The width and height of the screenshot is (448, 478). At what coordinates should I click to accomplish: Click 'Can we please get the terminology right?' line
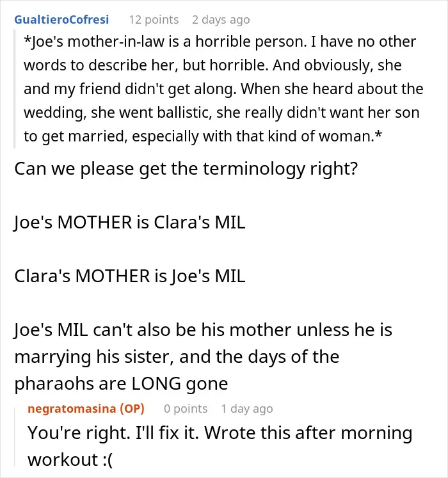[x=186, y=168]
